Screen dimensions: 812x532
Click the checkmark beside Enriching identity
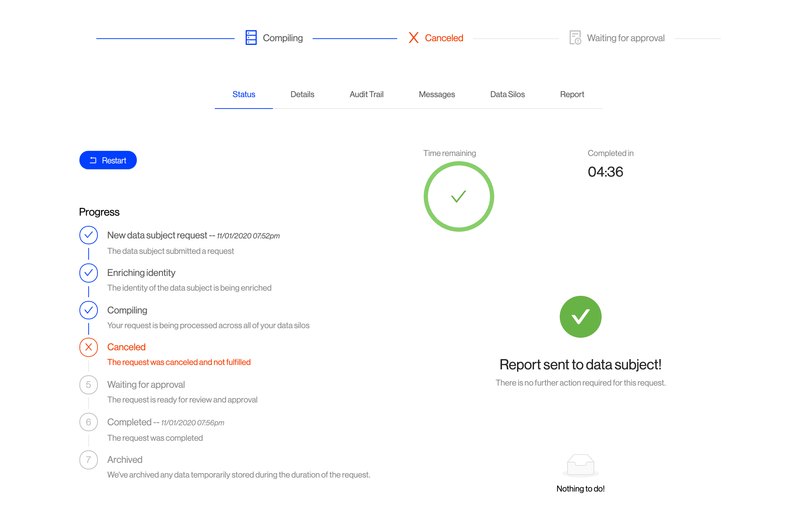click(x=89, y=273)
